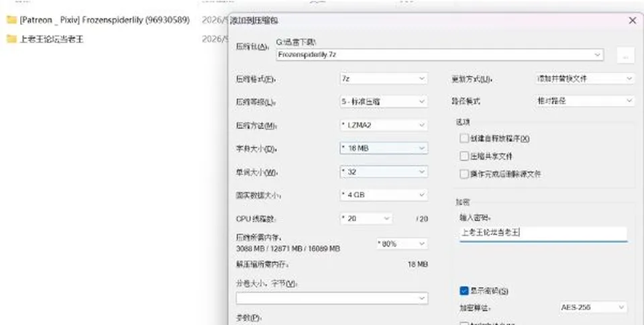Select the Frozenspiderlily folder icon
This screenshot has width=644, height=325.
[11, 19]
